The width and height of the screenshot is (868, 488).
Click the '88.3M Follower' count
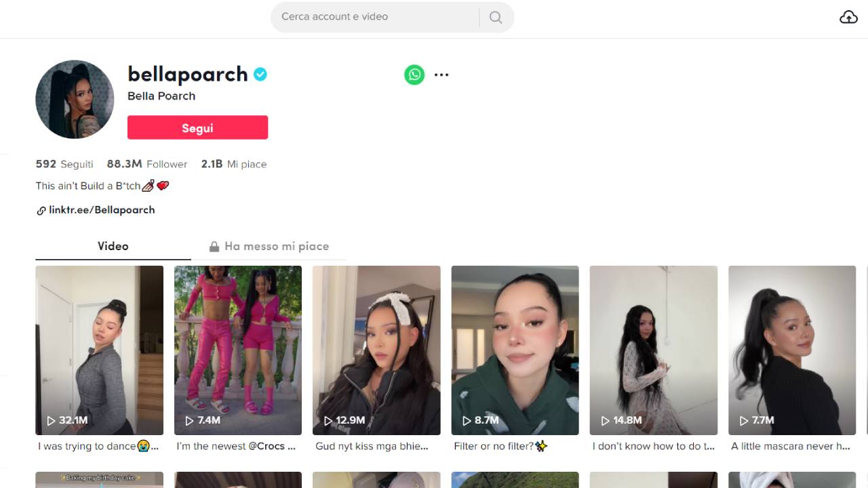point(147,164)
